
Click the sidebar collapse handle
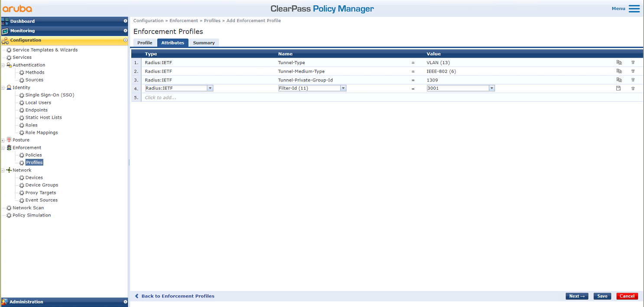(129, 162)
